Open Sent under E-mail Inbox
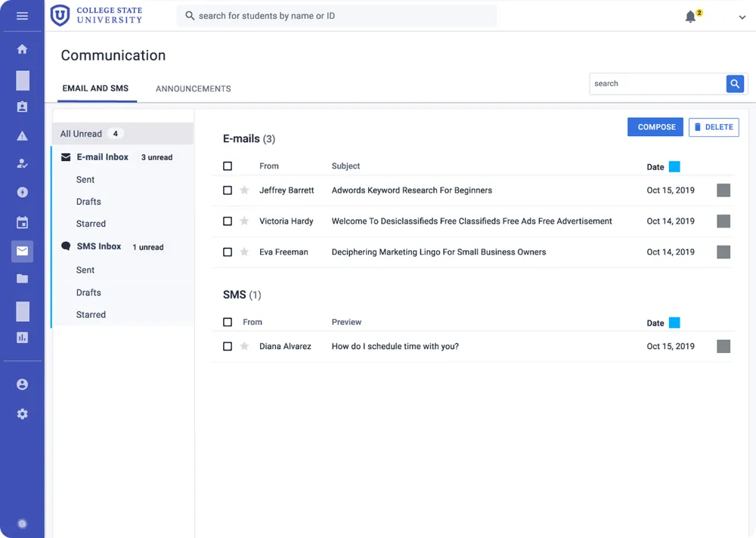Image resolution: width=756 pixels, height=538 pixels. (85, 179)
